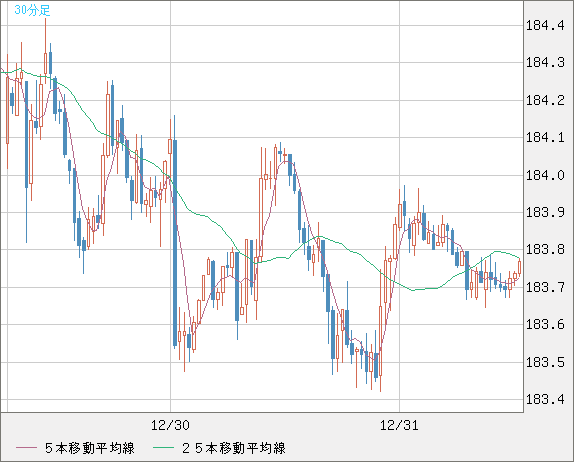Image resolution: width=574 pixels, height=462 pixels.
Task: Click the 183.4 price axis label
Action: tap(545, 399)
